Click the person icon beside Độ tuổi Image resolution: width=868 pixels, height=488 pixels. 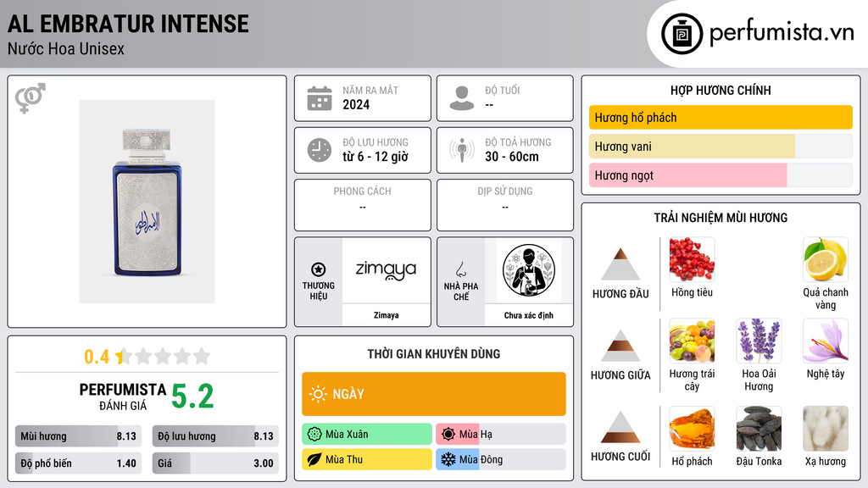462,98
